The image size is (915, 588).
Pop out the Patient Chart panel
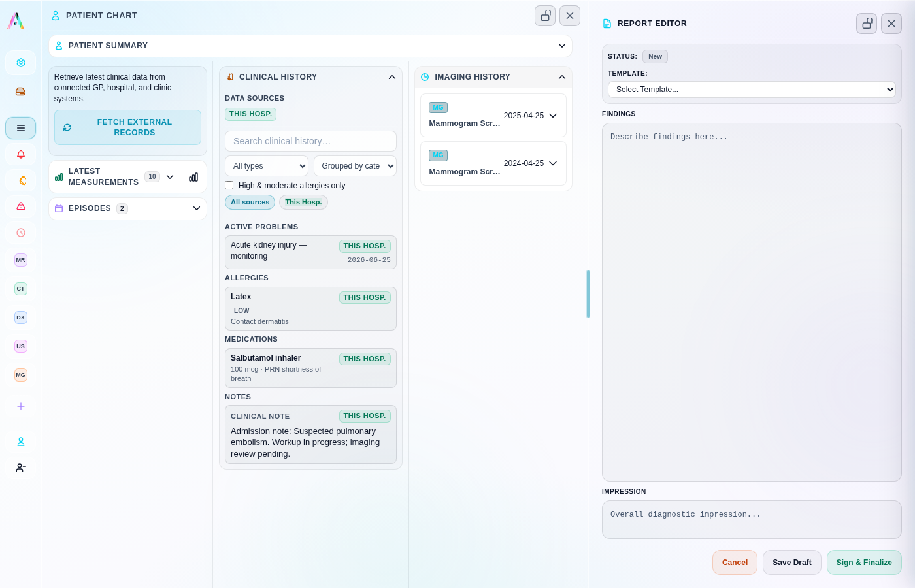545,16
